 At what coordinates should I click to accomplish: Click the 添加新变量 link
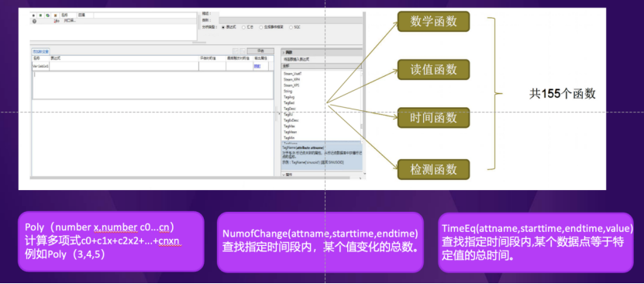pos(40,52)
